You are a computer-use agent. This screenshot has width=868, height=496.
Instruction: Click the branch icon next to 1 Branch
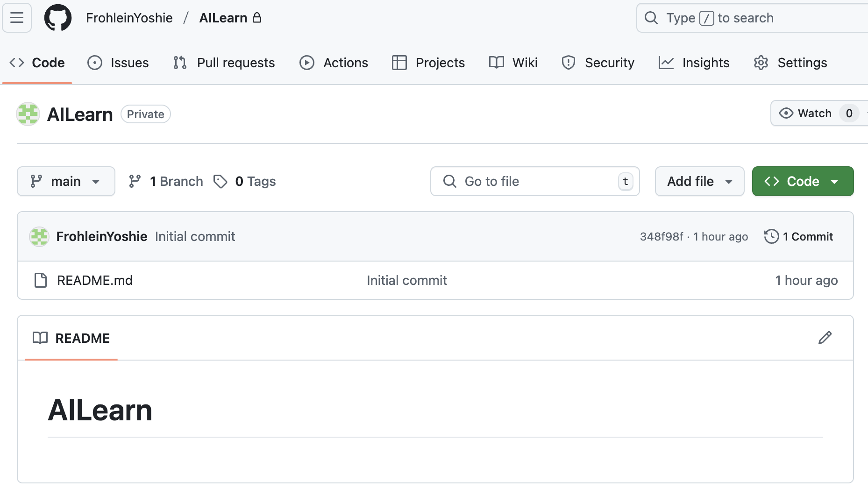135,181
